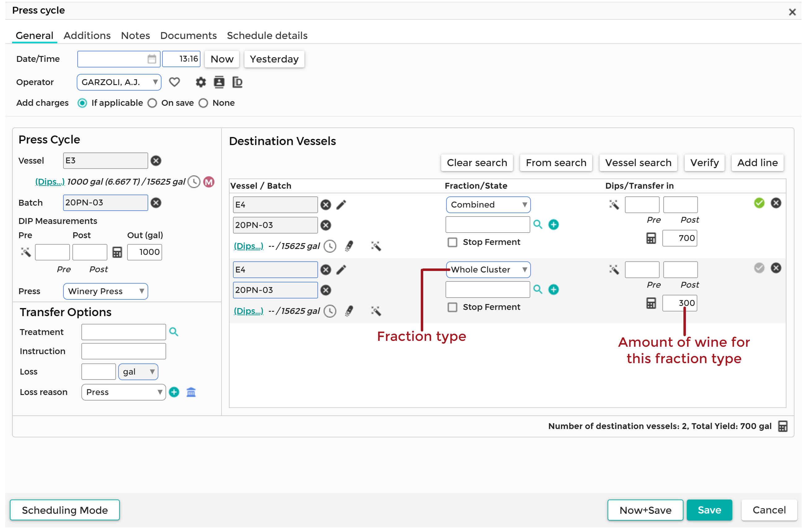
Task: Click the teal Save button
Action: click(709, 510)
